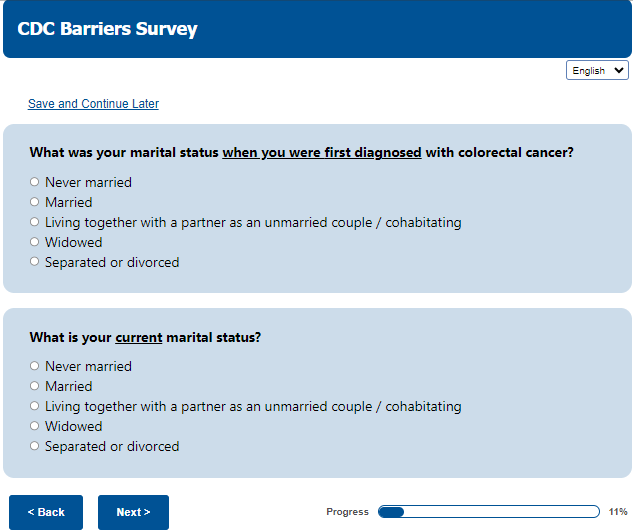Choose 'Married' for marital status when diagnosed
The image size is (633, 530).
tap(35, 202)
